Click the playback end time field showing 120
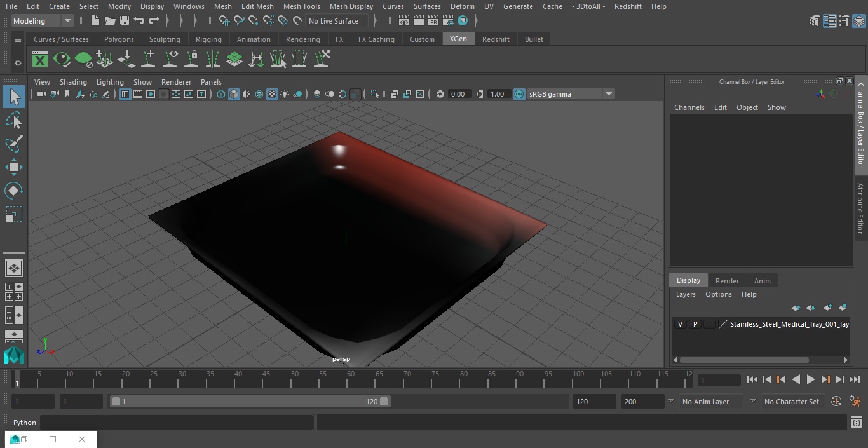868x448 pixels. coord(594,402)
